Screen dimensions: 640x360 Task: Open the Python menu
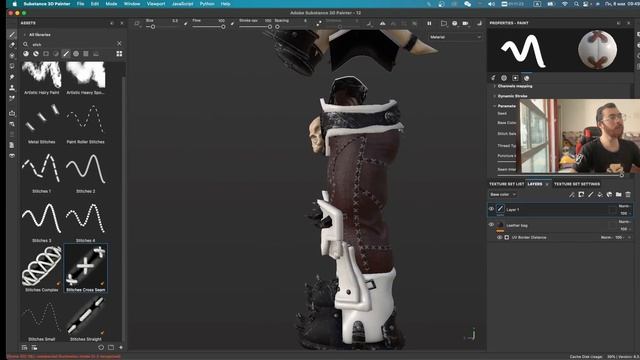click(x=207, y=4)
